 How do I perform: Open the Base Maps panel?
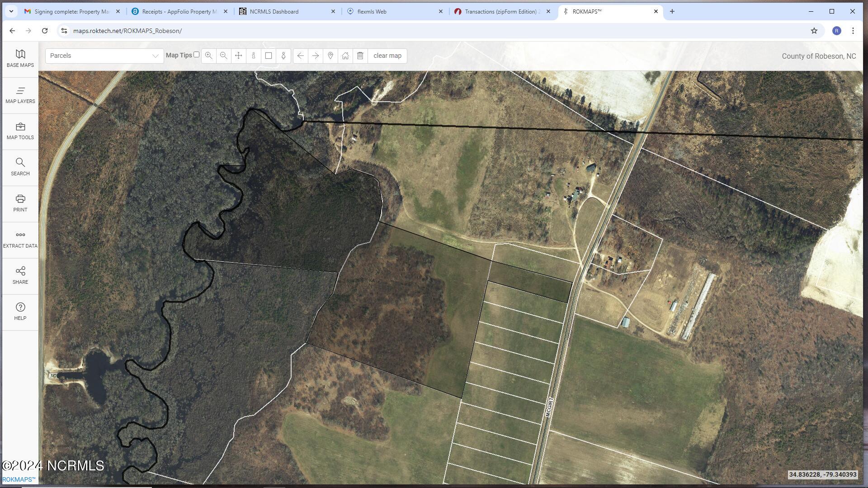pos(20,58)
